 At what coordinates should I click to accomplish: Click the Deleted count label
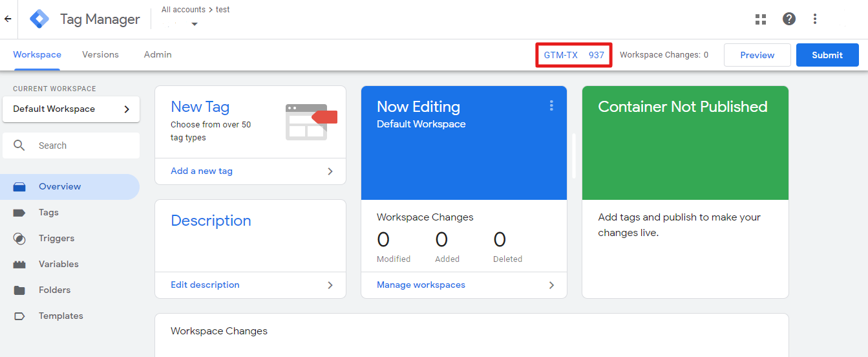pyautogui.click(x=507, y=259)
